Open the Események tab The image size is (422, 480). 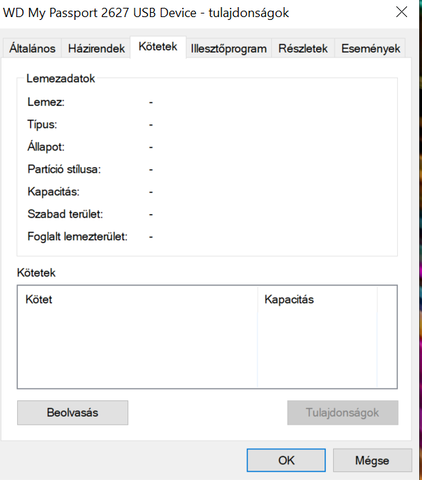[x=370, y=49]
